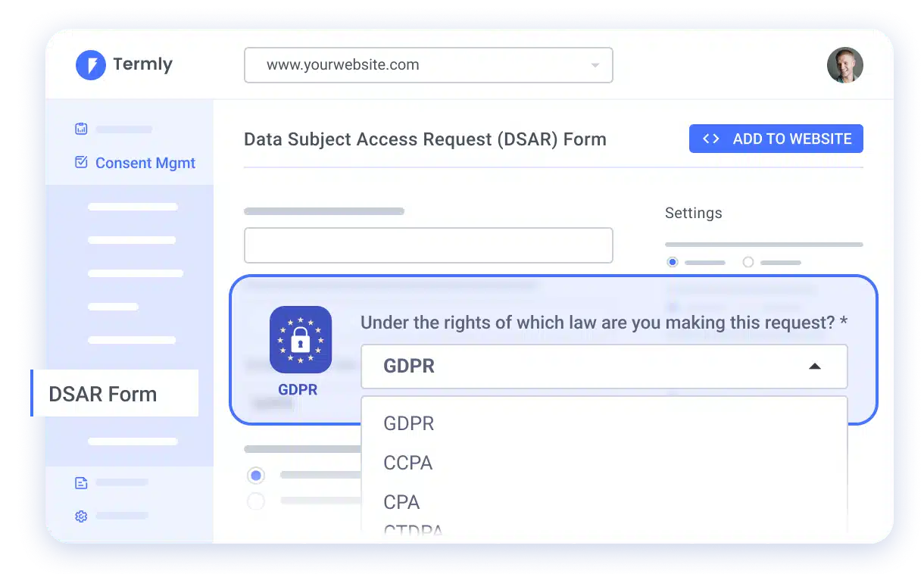Click the GDPR lock badge icon
924x574 pixels.
[x=300, y=340]
